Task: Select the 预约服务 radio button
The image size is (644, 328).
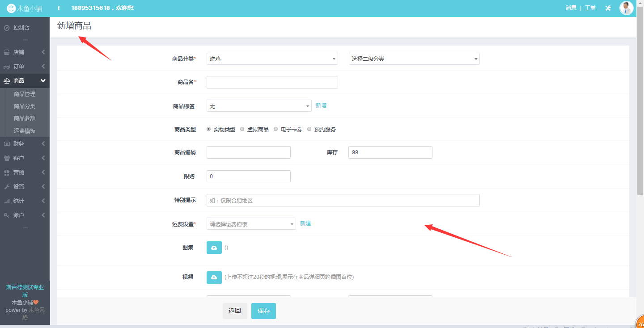Action: coord(309,129)
